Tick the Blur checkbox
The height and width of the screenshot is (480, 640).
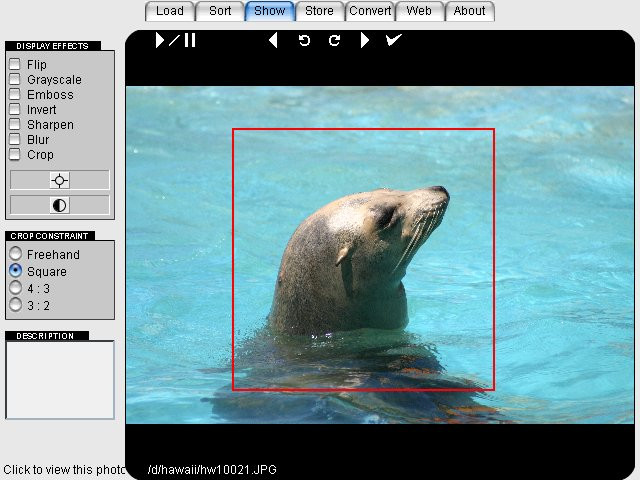click(x=15, y=140)
